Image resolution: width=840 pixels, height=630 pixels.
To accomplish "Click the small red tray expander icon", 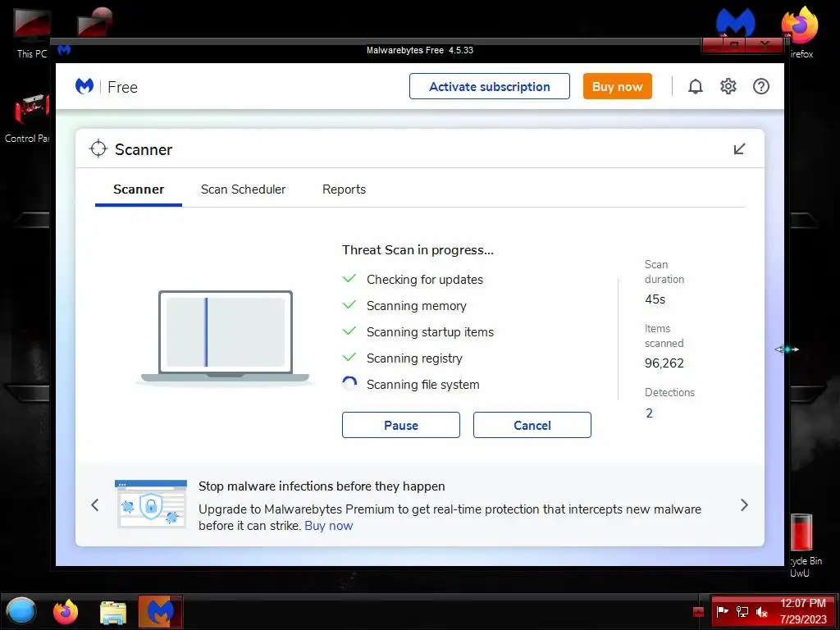I will [x=698, y=611].
